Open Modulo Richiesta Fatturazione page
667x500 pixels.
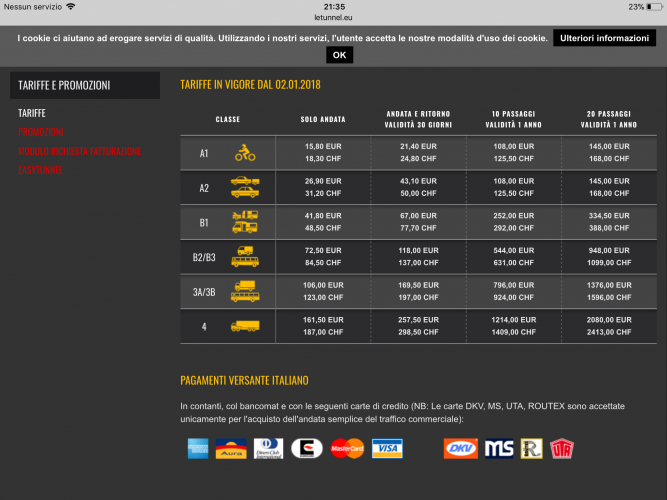click(x=81, y=151)
